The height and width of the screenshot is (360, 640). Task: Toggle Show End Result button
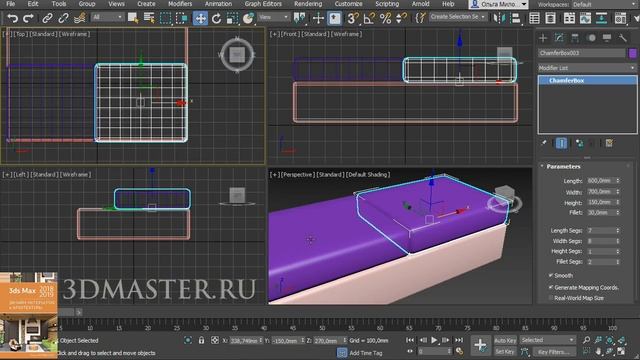[x=561, y=143]
